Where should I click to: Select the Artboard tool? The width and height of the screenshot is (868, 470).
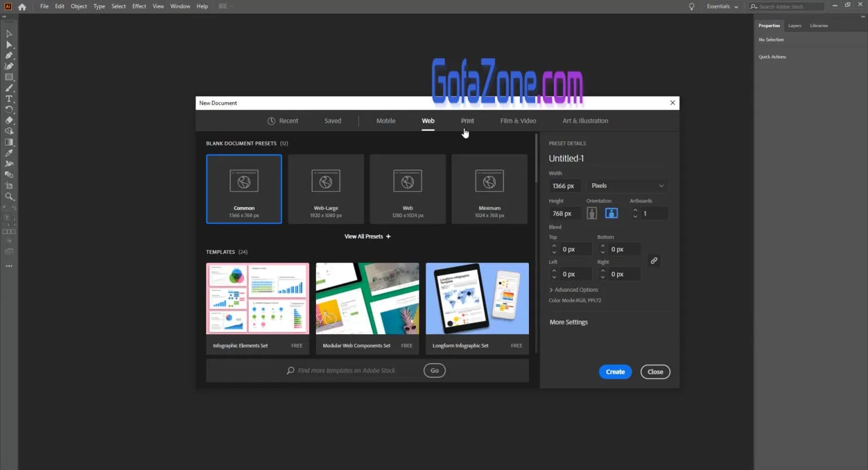point(9,186)
